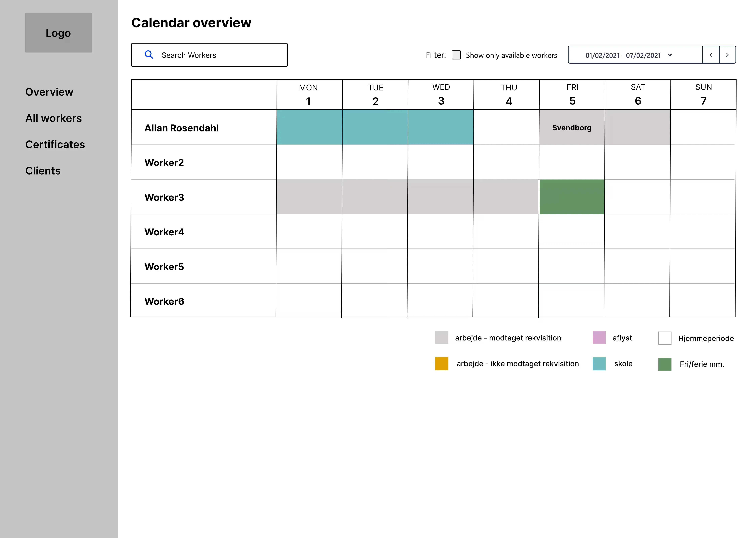Go to the Clients section
The image size is (756, 538).
(x=43, y=171)
